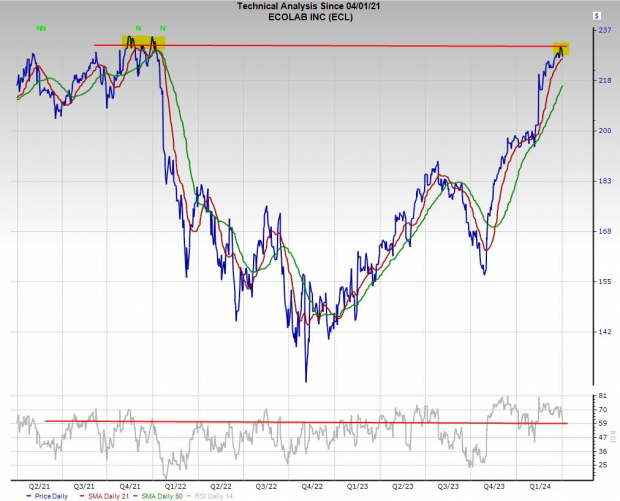
Task: Click the Technical Analysis Since 04/01/21 heading
Action: (306, 6)
